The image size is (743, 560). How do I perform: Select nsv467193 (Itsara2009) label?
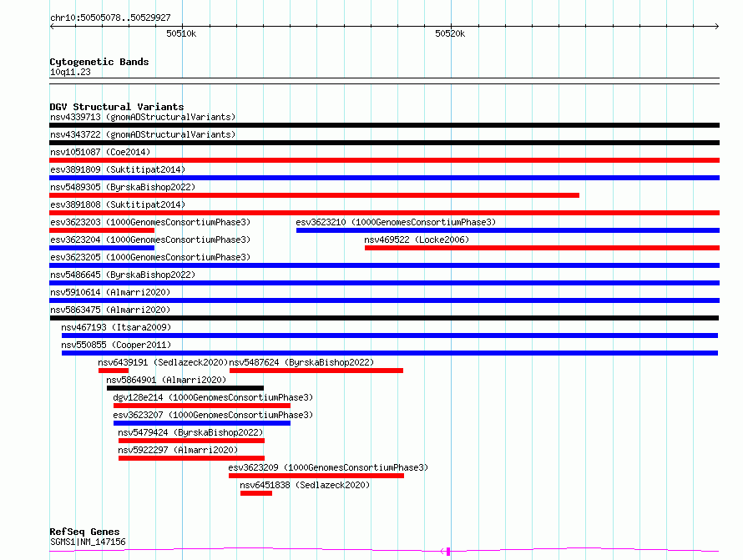point(116,327)
